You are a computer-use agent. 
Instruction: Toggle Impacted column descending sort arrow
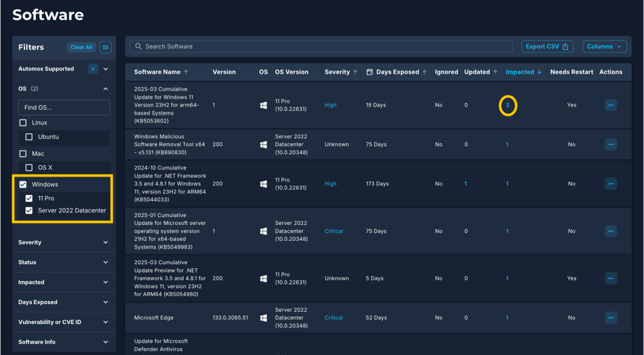click(x=539, y=72)
